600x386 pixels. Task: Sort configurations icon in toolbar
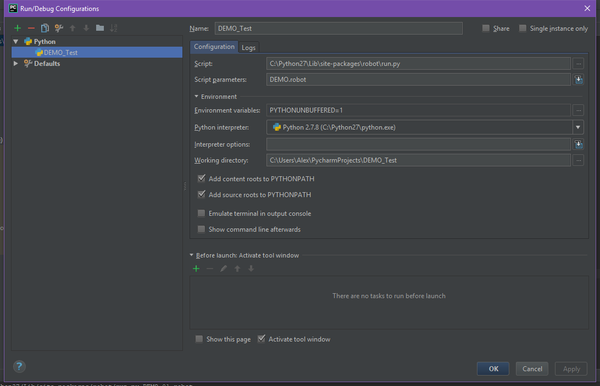click(x=114, y=28)
